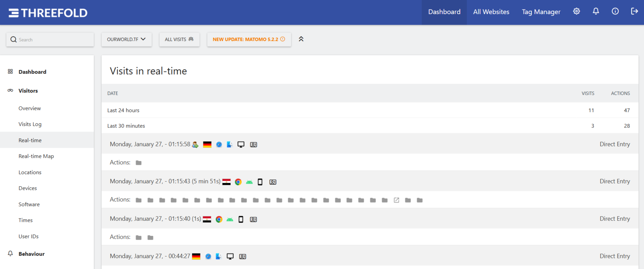The height and width of the screenshot is (269, 644).
Task: Open the OURWORLD.TF website selector dropdown
Action: point(126,39)
